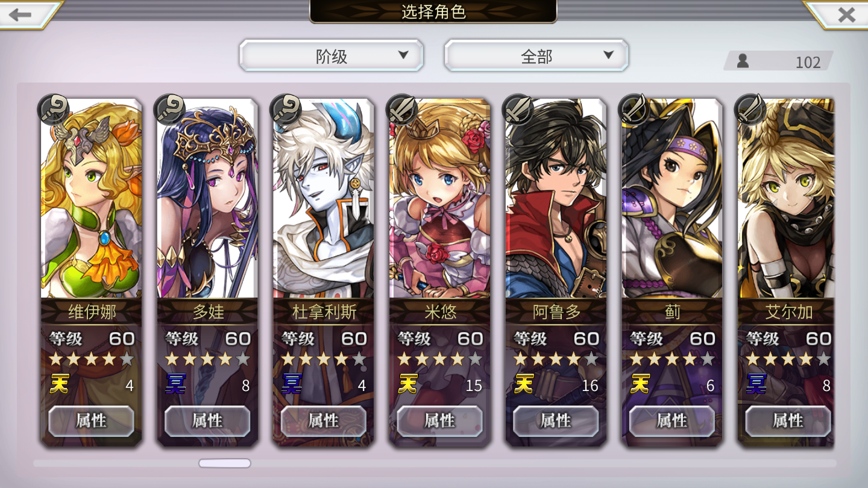Choose the 阿鲁多 character portrait

pyautogui.click(x=556, y=199)
